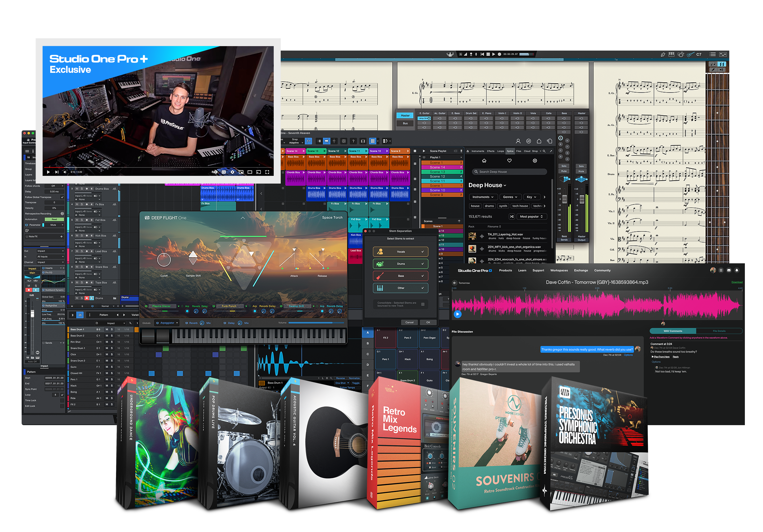Click the DEEP FLIGHT One Volume slider
The image size is (763, 532).
(x=316, y=323)
